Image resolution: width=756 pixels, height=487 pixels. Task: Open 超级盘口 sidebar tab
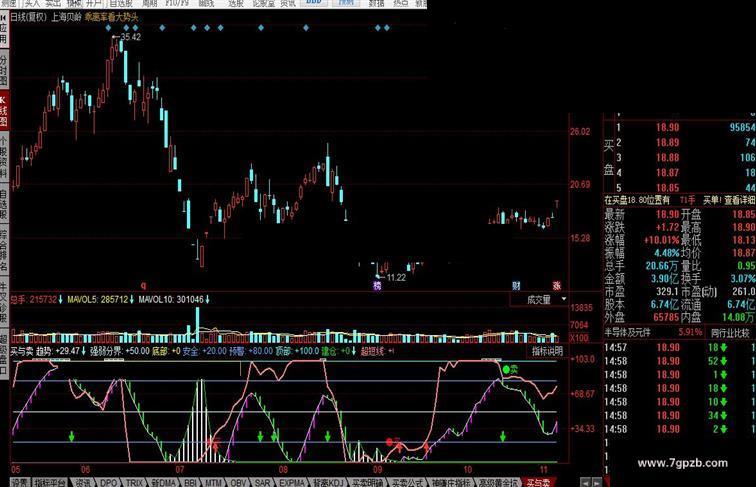coord(3,353)
